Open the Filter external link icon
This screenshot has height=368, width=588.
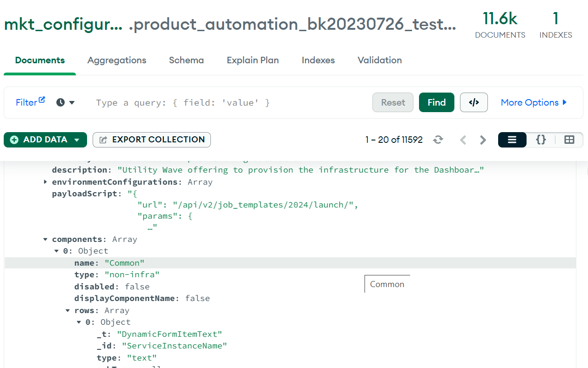[42, 100]
